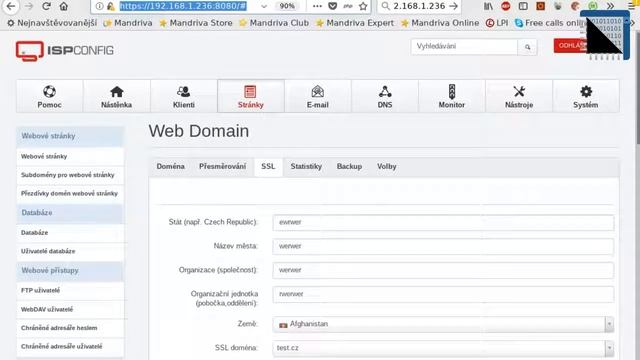
Task: Switch to the Backup tab
Action: (x=349, y=167)
